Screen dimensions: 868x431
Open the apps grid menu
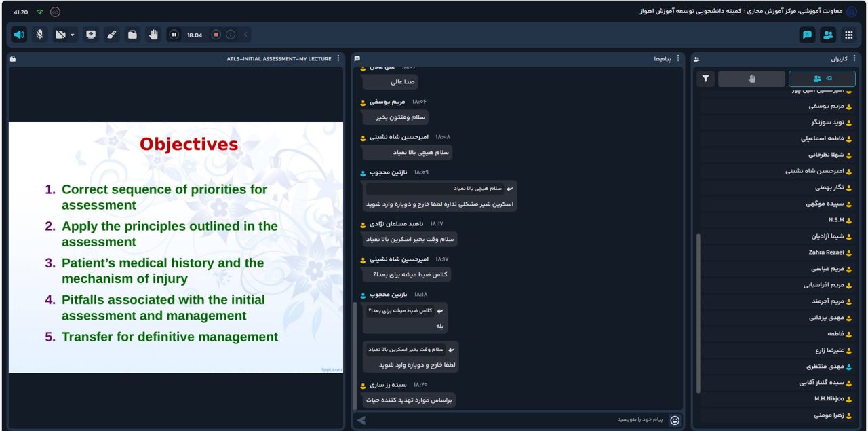848,35
